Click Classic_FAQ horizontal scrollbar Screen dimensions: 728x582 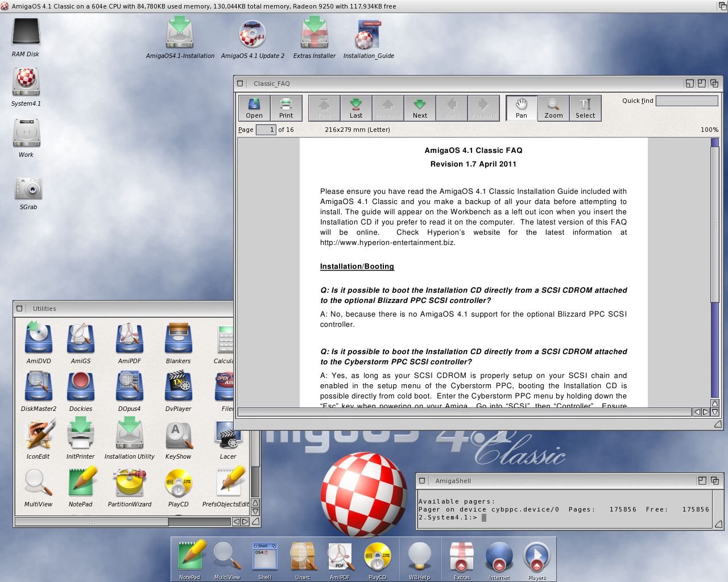point(465,412)
